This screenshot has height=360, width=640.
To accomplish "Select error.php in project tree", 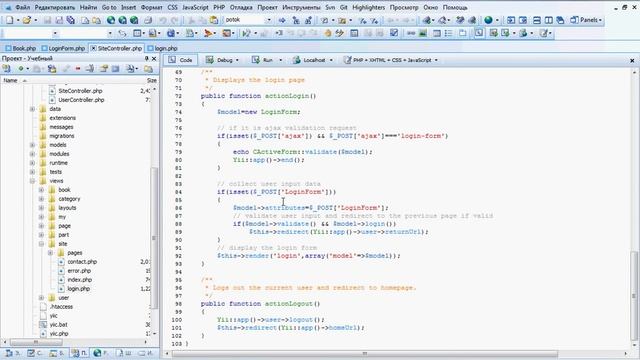I will click(79, 271).
